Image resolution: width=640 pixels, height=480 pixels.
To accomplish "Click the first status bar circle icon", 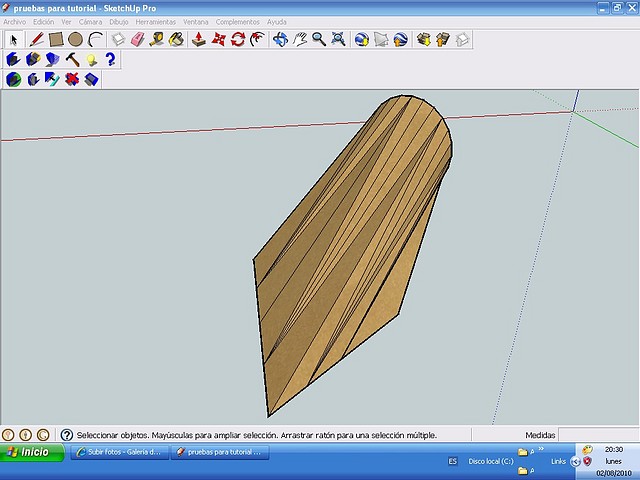I will 8,435.
